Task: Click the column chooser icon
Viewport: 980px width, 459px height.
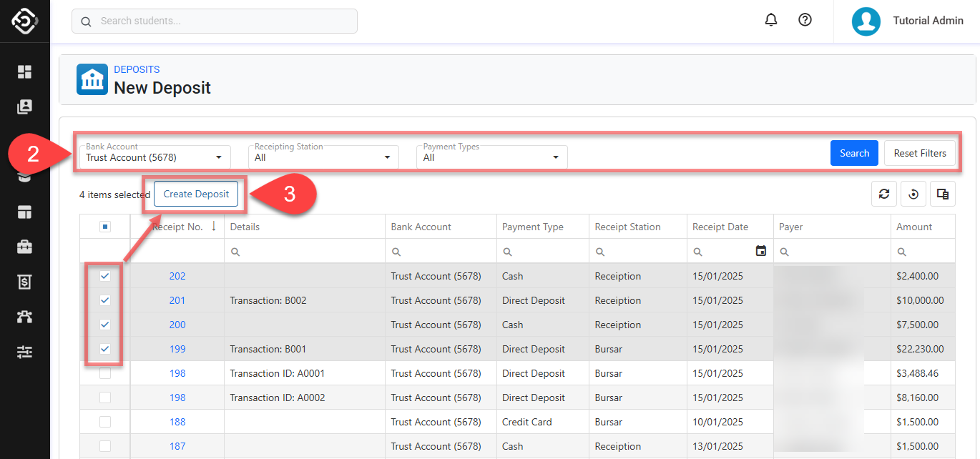Action: [943, 194]
